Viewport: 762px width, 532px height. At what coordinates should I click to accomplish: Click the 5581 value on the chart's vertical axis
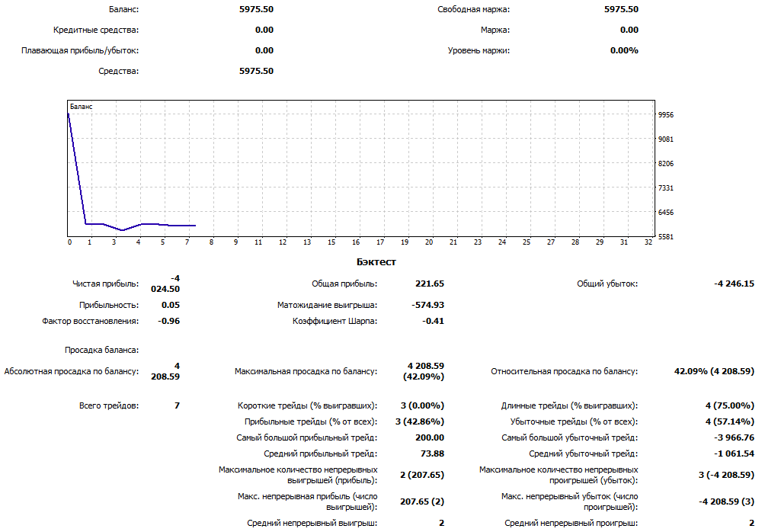point(664,237)
